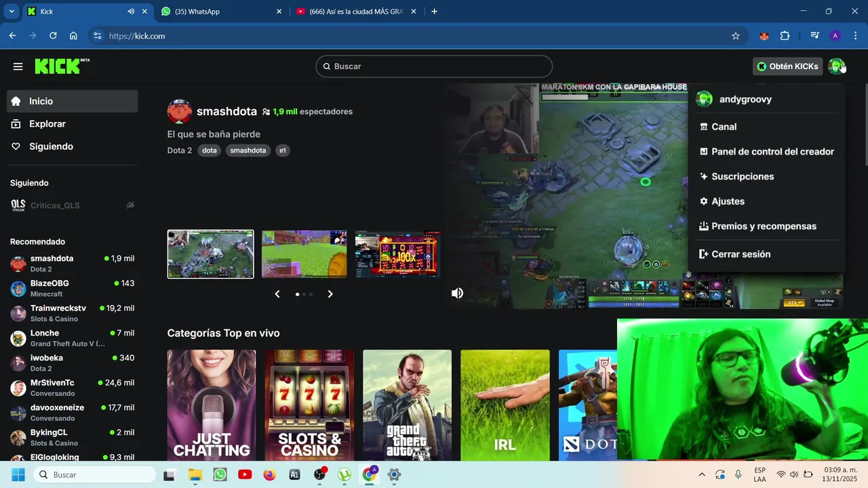Click browser home button
This screenshot has width=868, height=488.
pos(73,36)
